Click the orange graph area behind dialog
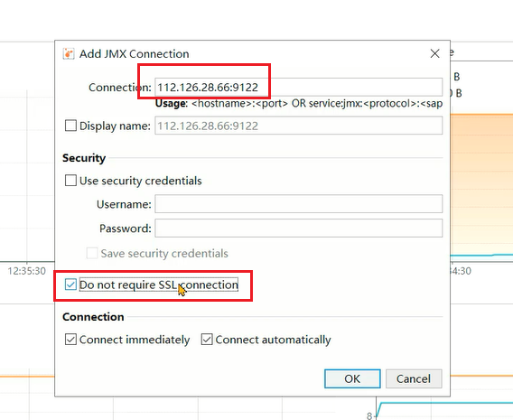The image size is (513, 420). (481, 183)
